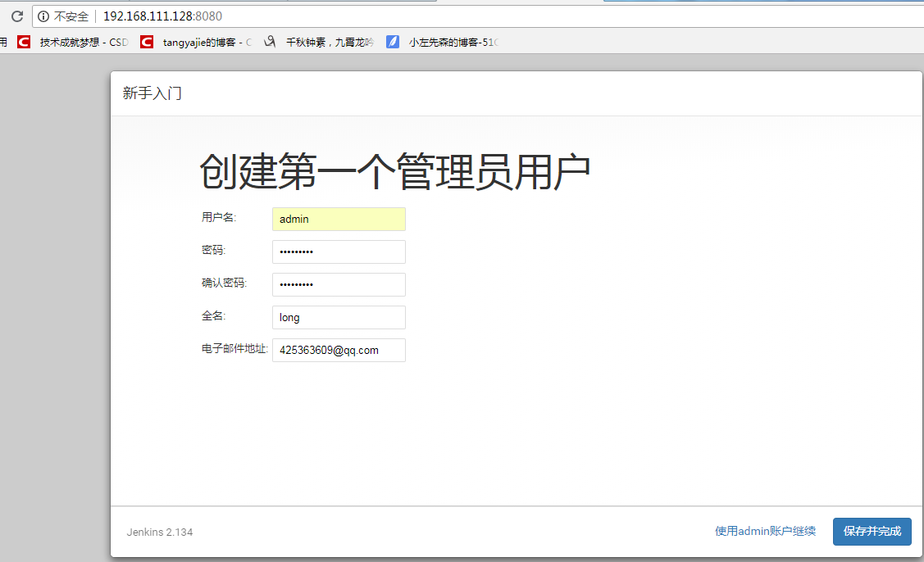Focus the browser address bar URL

[162, 16]
